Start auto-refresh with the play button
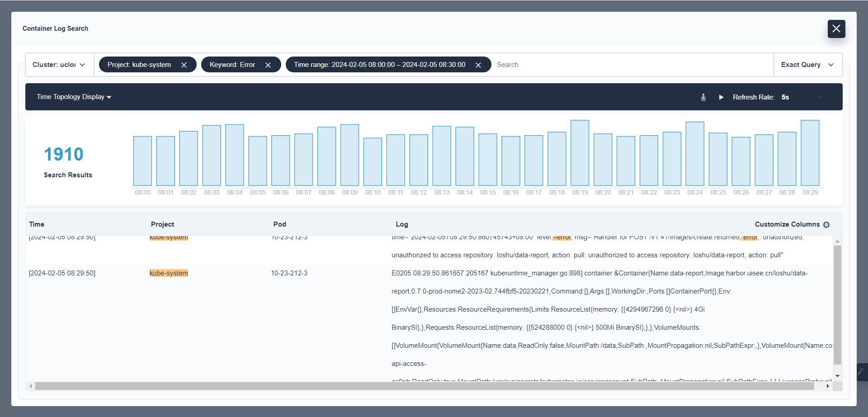 pyautogui.click(x=721, y=97)
